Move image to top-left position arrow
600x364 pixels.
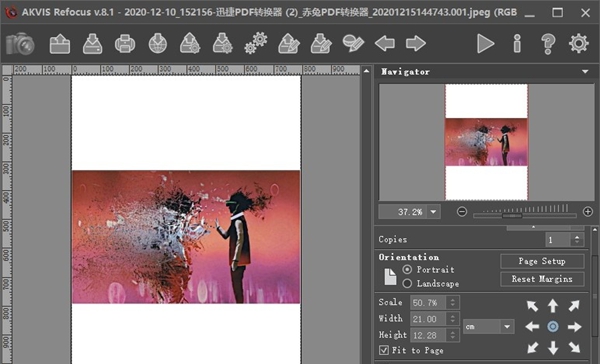(532, 306)
